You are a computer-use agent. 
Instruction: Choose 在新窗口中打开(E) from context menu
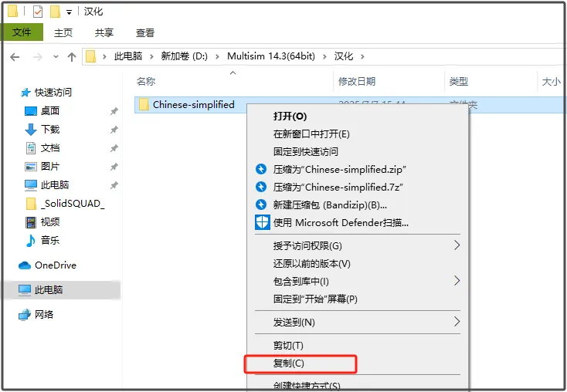click(311, 134)
